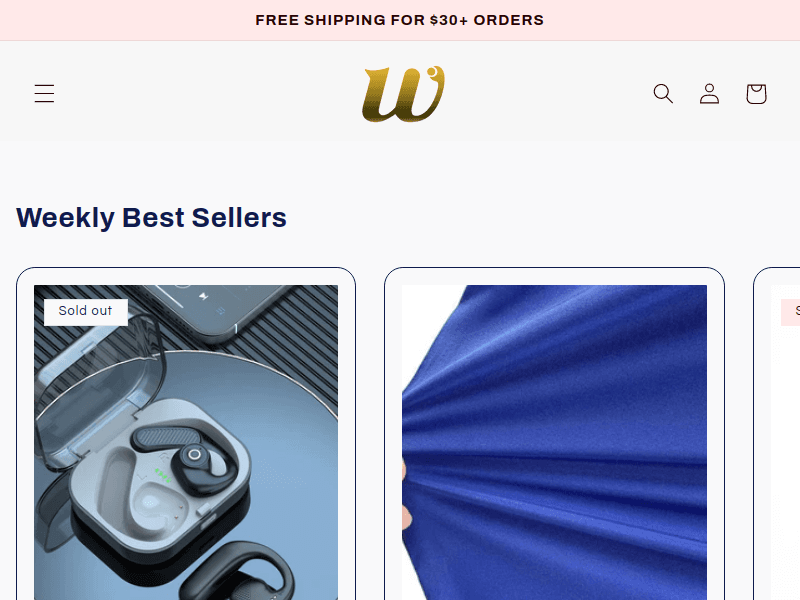This screenshot has width=800, height=600.
Task: Click the free shipping announcement banner
Action: [x=400, y=20]
